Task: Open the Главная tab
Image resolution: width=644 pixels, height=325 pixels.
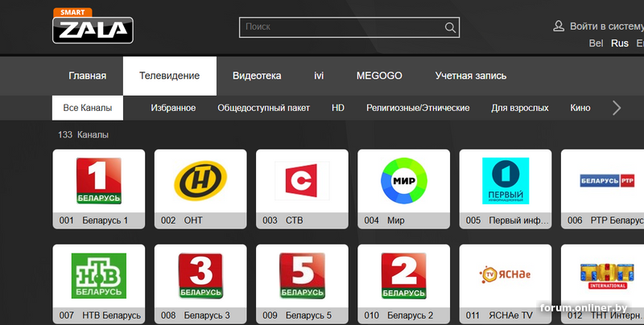Action: click(x=88, y=76)
